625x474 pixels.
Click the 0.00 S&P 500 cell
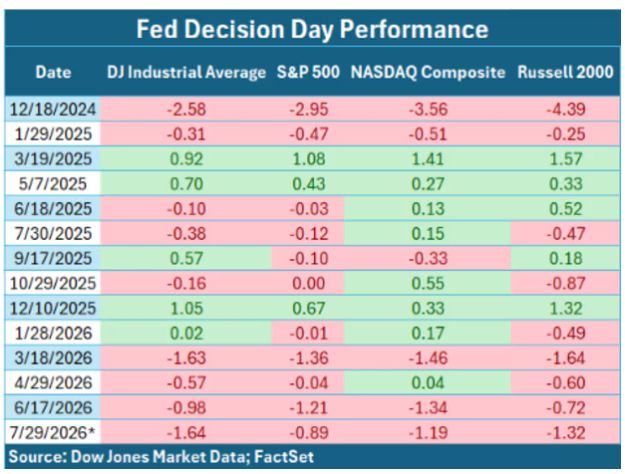pyautogui.click(x=308, y=283)
